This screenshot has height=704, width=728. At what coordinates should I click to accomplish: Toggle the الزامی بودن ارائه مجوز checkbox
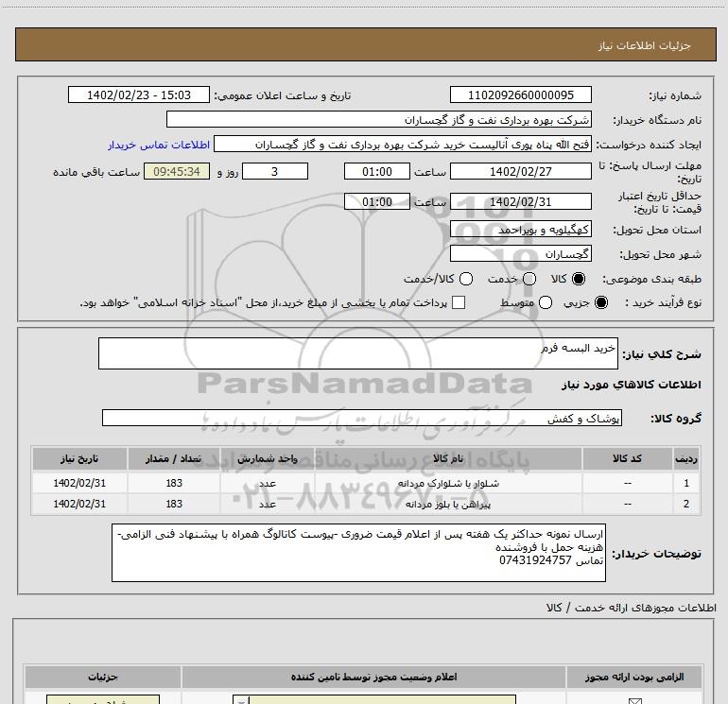(634, 700)
